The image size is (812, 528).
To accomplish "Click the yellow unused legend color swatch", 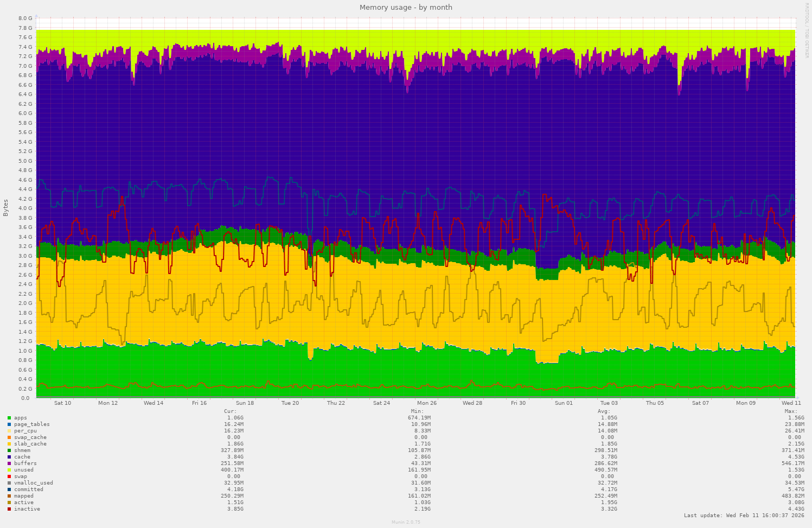I will tap(9, 469).
